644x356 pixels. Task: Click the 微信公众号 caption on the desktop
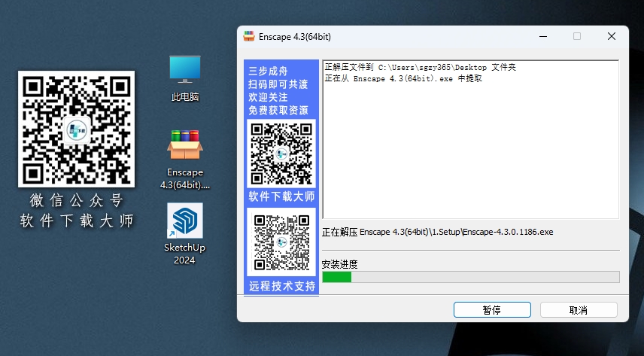point(77,201)
